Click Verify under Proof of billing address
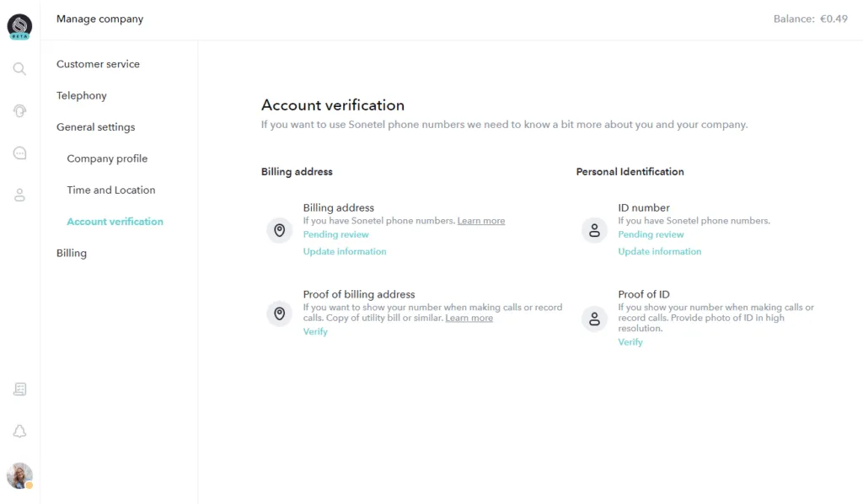The width and height of the screenshot is (863, 504). [315, 332]
